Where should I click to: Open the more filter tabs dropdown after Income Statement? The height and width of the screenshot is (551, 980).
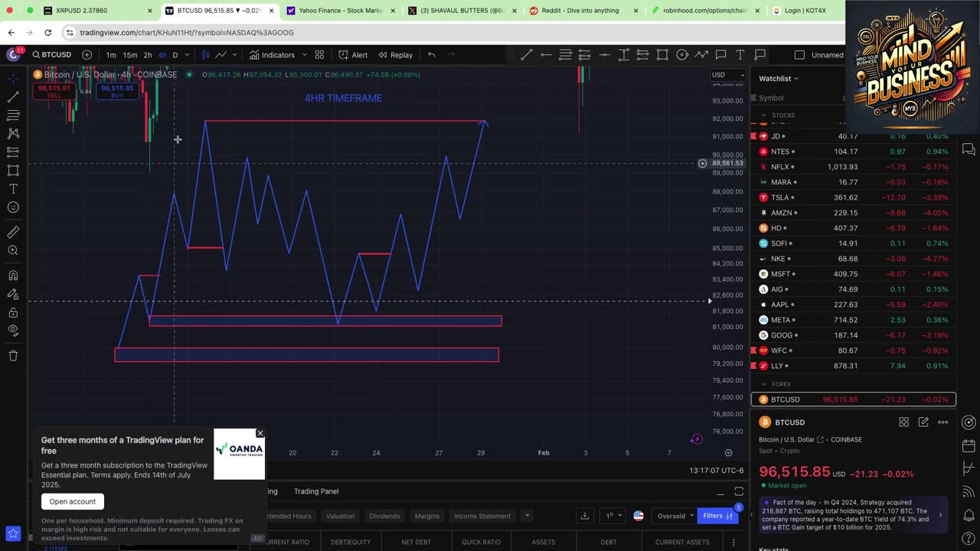[527, 516]
